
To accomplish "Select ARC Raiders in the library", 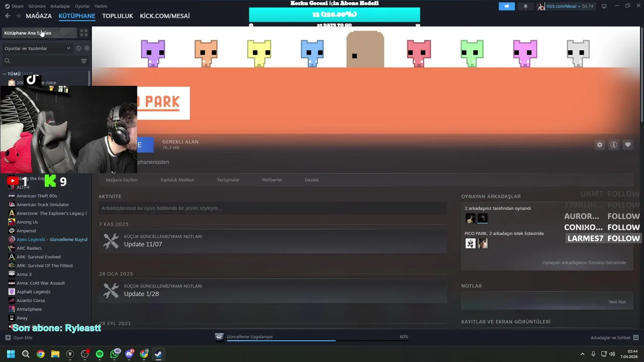I will pyautogui.click(x=29, y=248).
